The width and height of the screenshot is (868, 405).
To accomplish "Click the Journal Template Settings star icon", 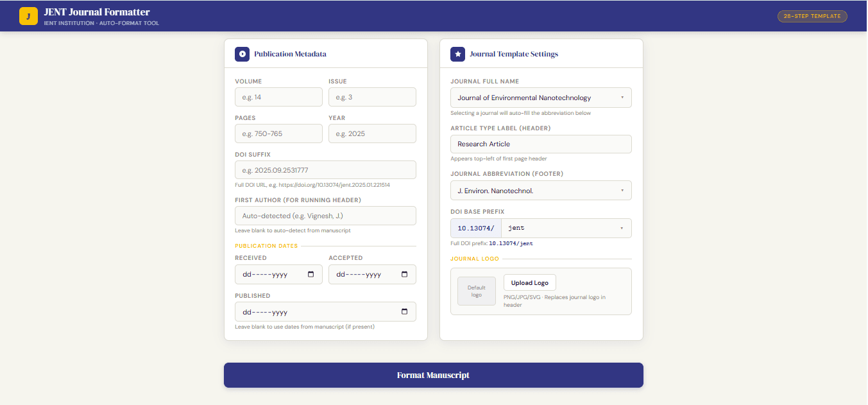I will click(x=458, y=54).
